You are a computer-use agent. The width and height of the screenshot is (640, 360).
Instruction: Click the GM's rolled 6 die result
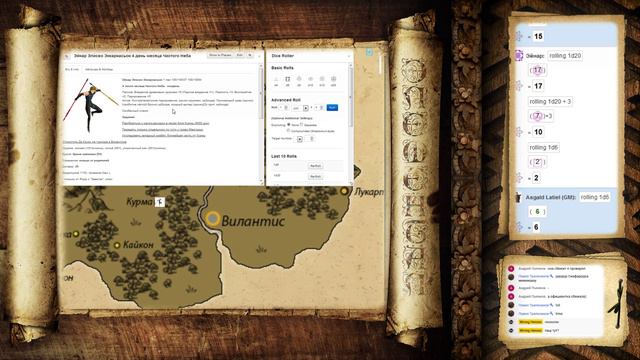[x=537, y=211]
